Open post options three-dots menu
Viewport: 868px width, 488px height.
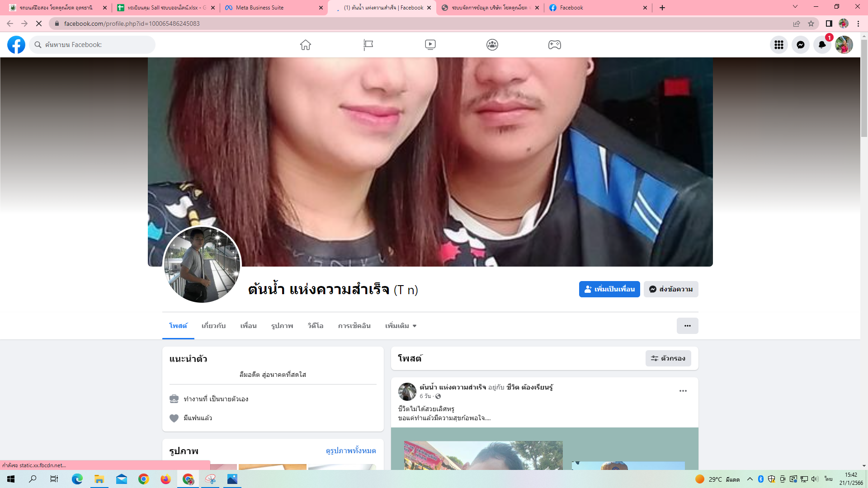pos(683,391)
